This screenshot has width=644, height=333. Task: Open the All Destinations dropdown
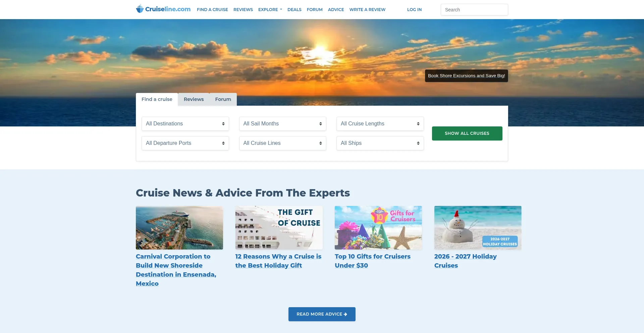tap(185, 124)
